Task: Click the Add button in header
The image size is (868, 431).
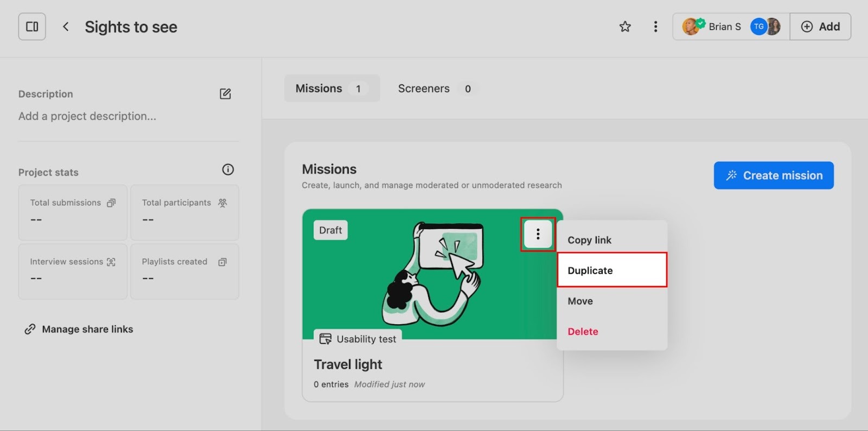Action: [x=820, y=27]
